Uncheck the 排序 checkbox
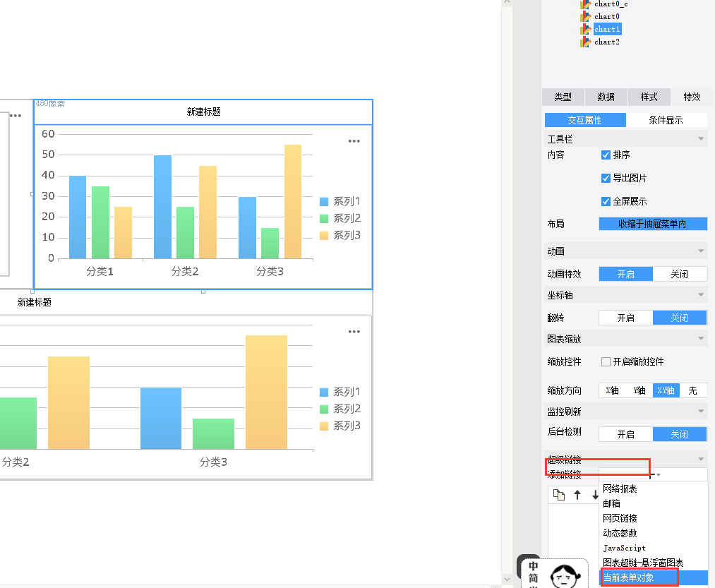 click(x=606, y=155)
